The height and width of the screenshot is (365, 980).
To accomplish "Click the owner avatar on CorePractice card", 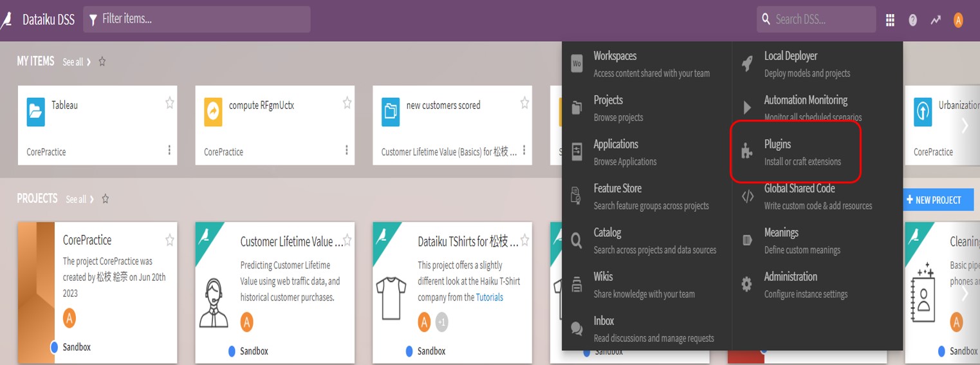I will 69,318.
